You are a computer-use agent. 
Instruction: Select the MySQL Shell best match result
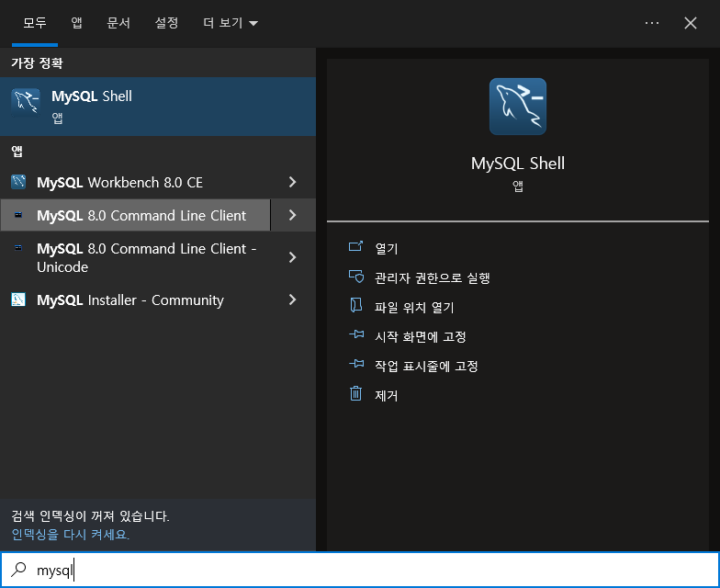158,107
